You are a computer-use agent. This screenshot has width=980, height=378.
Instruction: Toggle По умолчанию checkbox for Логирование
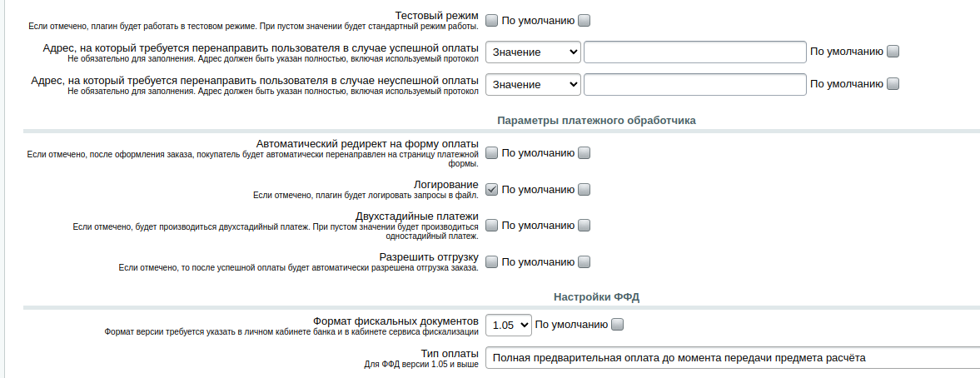584,190
